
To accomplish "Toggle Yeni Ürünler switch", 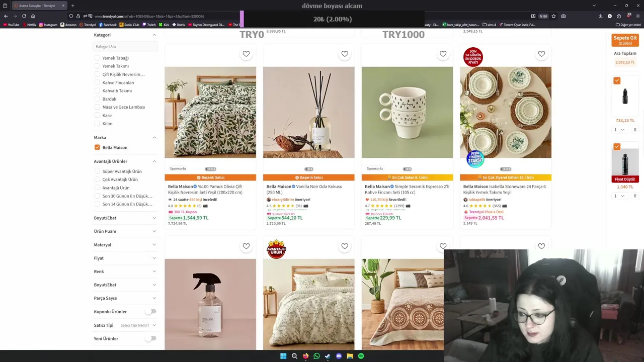I will [x=151, y=338].
